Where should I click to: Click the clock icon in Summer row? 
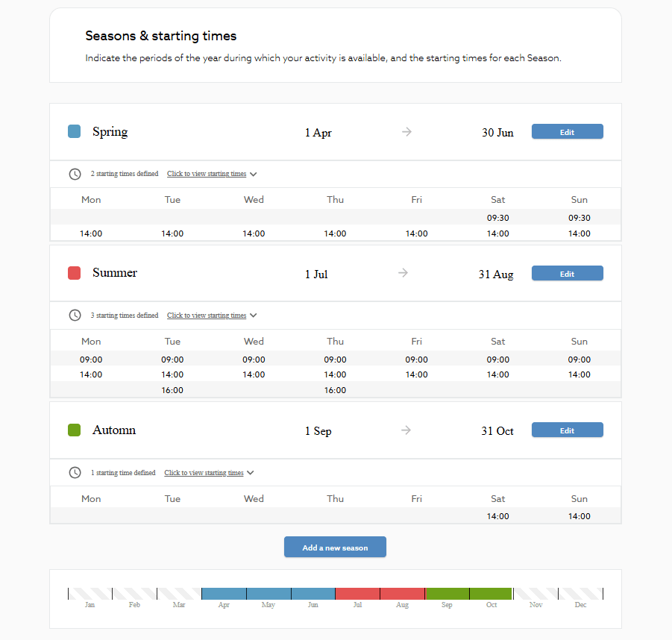[75, 316]
